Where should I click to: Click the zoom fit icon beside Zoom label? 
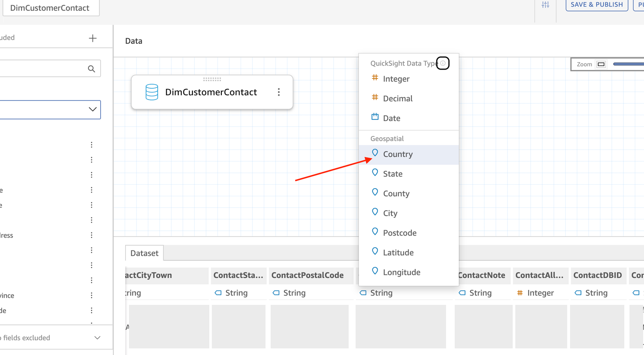[601, 64]
